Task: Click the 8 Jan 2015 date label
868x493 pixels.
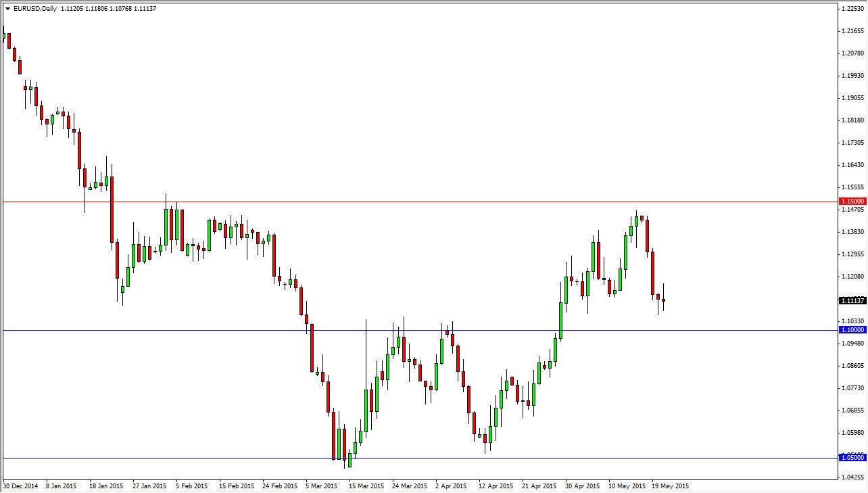Action: [x=62, y=486]
